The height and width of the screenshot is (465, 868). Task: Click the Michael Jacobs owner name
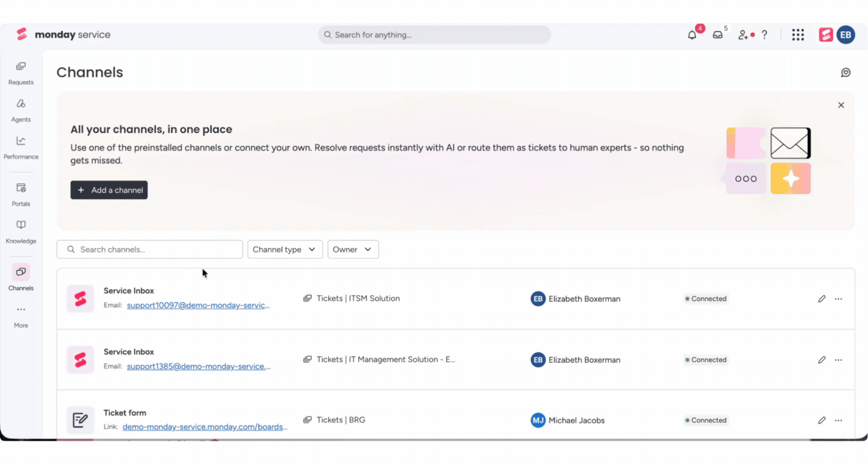tap(577, 420)
